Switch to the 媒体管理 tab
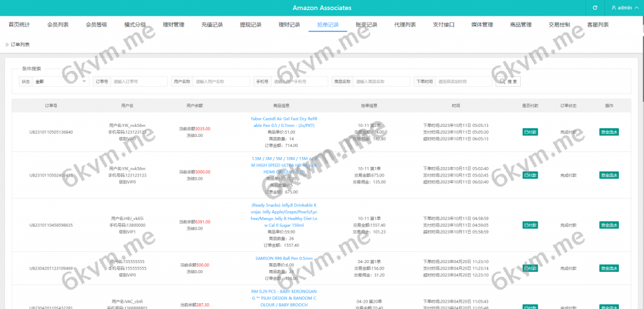644x309 pixels. click(x=482, y=24)
